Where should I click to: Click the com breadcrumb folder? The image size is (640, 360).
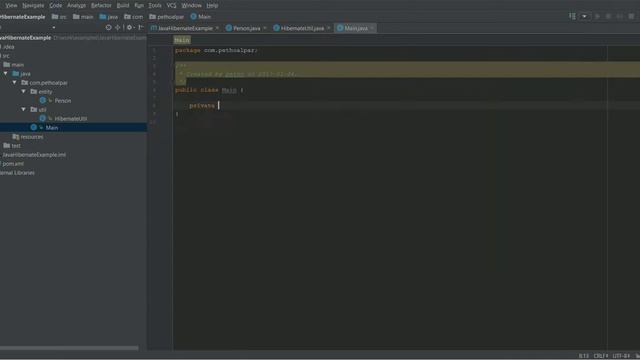[134, 17]
